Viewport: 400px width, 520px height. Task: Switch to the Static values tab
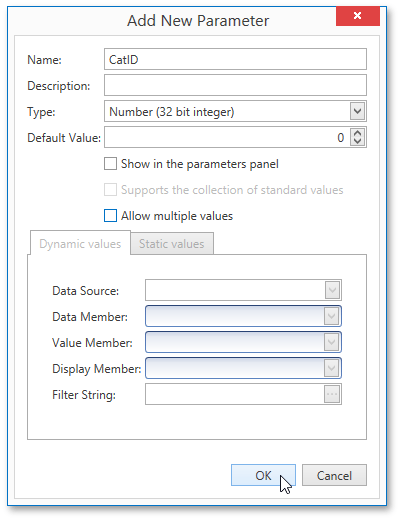(172, 244)
